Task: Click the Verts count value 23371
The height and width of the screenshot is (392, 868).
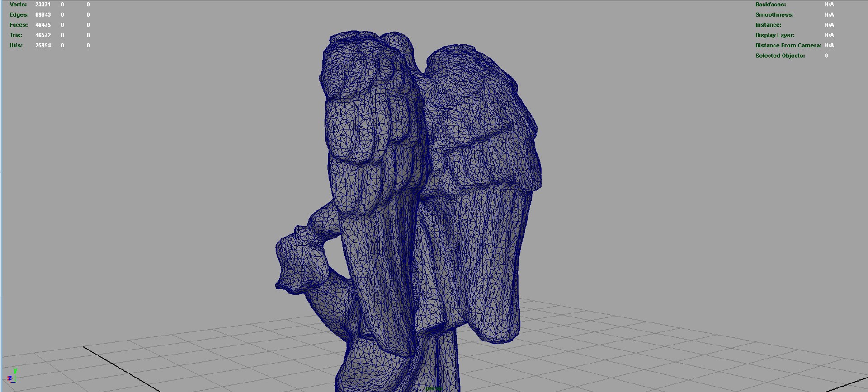Action: pyautogui.click(x=43, y=5)
